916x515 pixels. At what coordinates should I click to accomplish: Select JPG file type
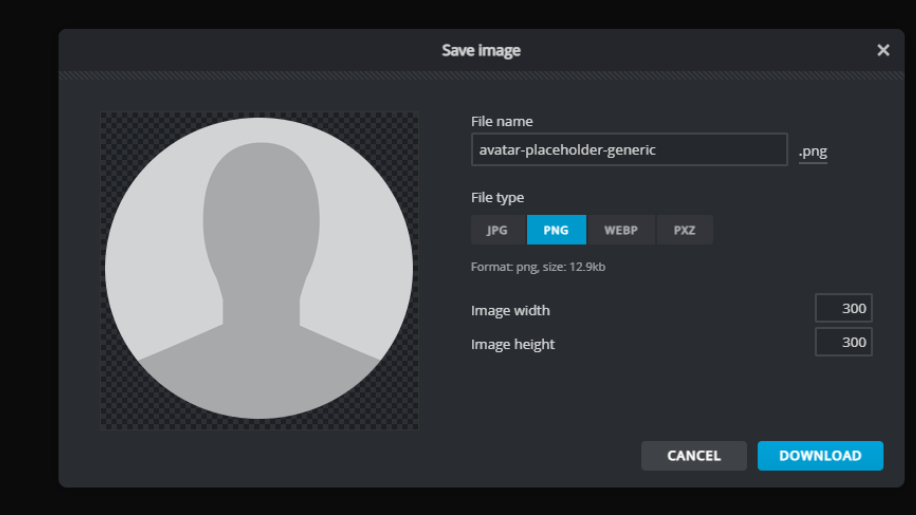(x=497, y=230)
